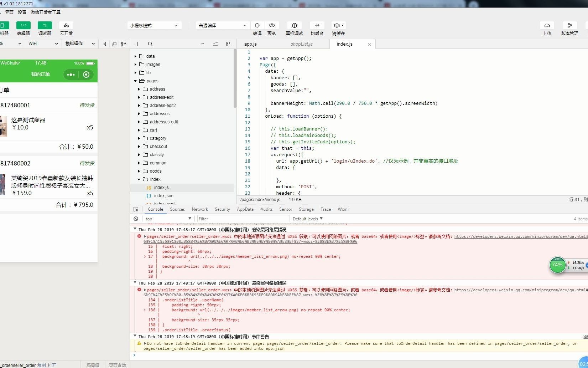Open version management (版本管理)
Screen dimensions: 588x368
(x=570, y=25)
